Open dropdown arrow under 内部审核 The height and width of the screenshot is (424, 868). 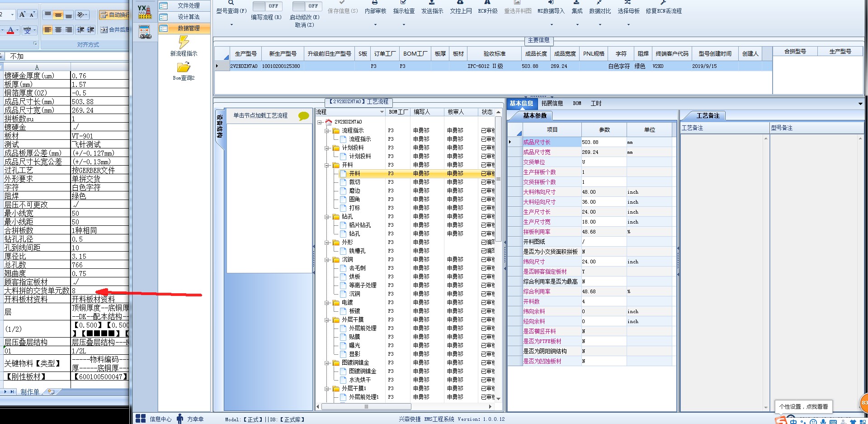(375, 24)
